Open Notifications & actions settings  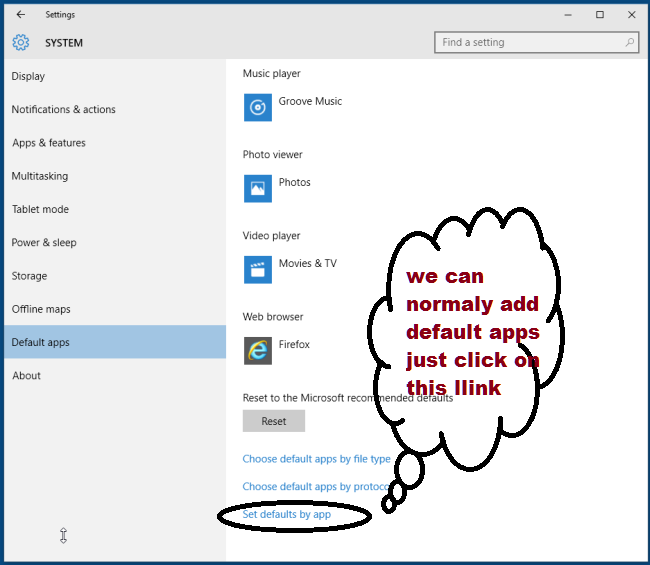(x=115, y=109)
